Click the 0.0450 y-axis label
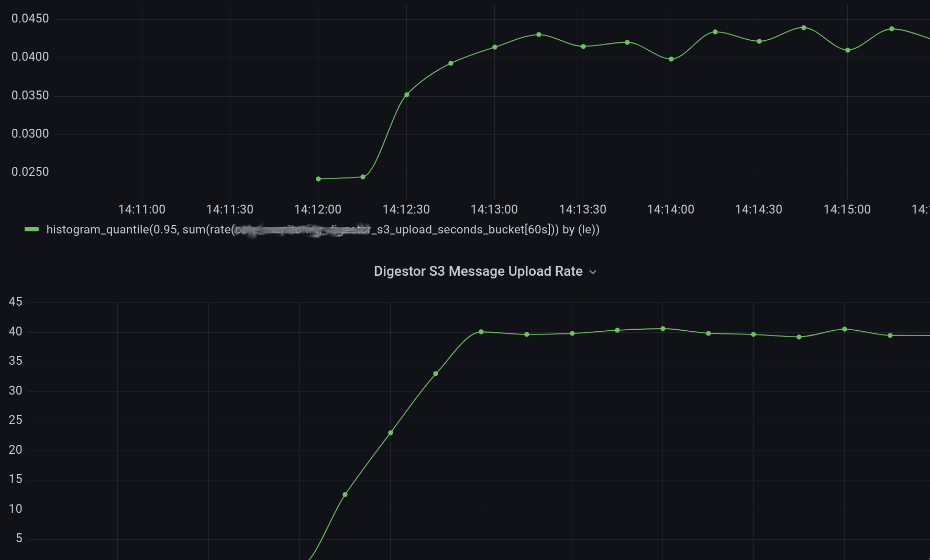Viewport: 930px width, 560px height. (30, 18)
